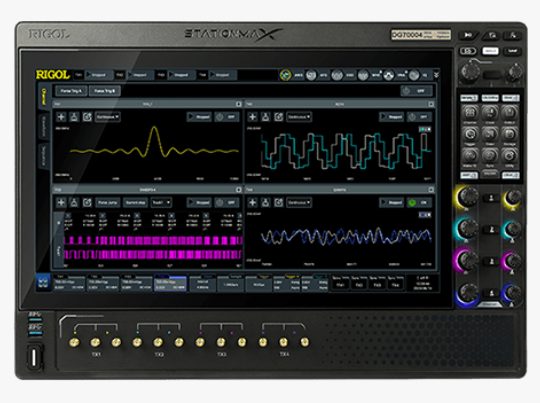This screenshot has width=540, height=403.
Task: Switch to the Channel side tab
Action: [44, 96]
